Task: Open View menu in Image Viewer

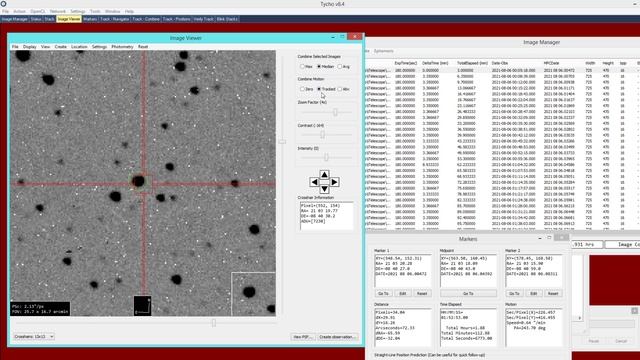Action: tap(45, 47)
